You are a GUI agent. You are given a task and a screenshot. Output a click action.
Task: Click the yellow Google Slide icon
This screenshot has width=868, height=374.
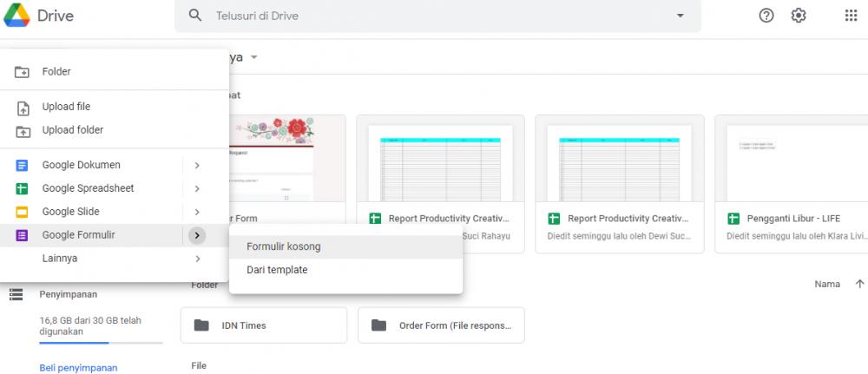(x=22, y=212)
